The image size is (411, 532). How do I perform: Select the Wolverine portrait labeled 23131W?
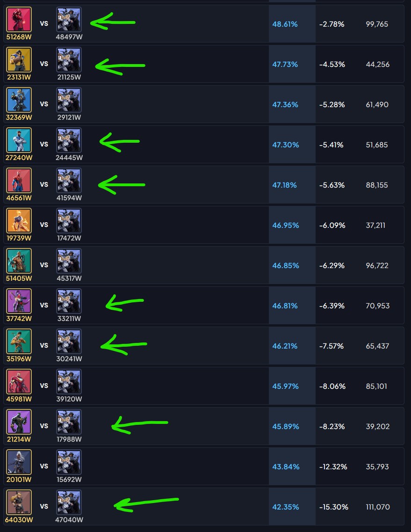[19, 60]
